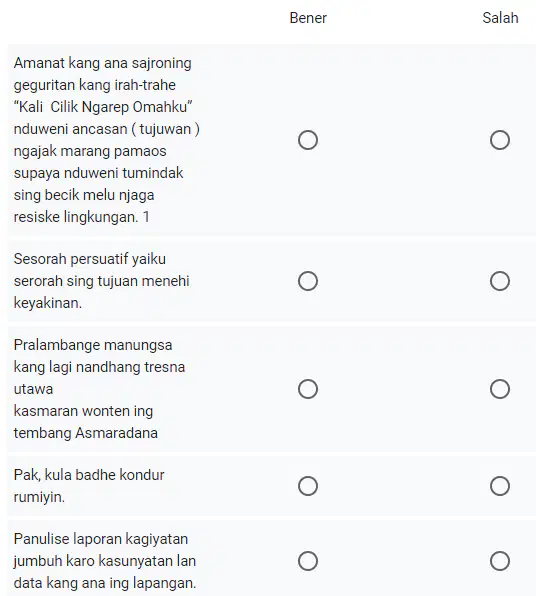This screenshot has width=536, height=596.
Task: Click the words 'tembang Asmaradana'
Action: [86, 433]
